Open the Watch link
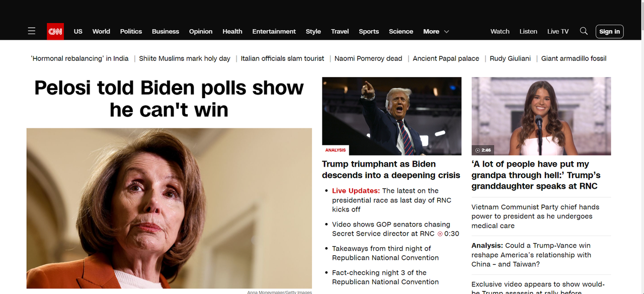 coord(500,31)
